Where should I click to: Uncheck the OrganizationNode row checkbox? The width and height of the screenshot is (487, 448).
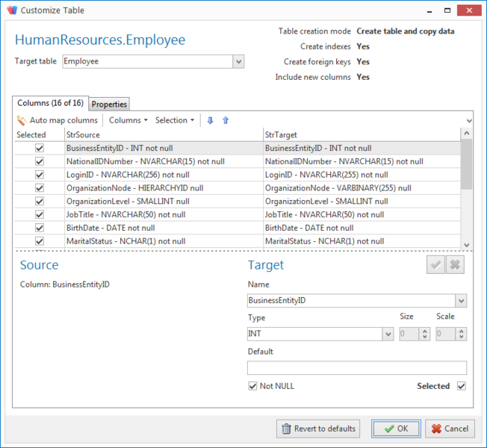[x=40, y=188]
